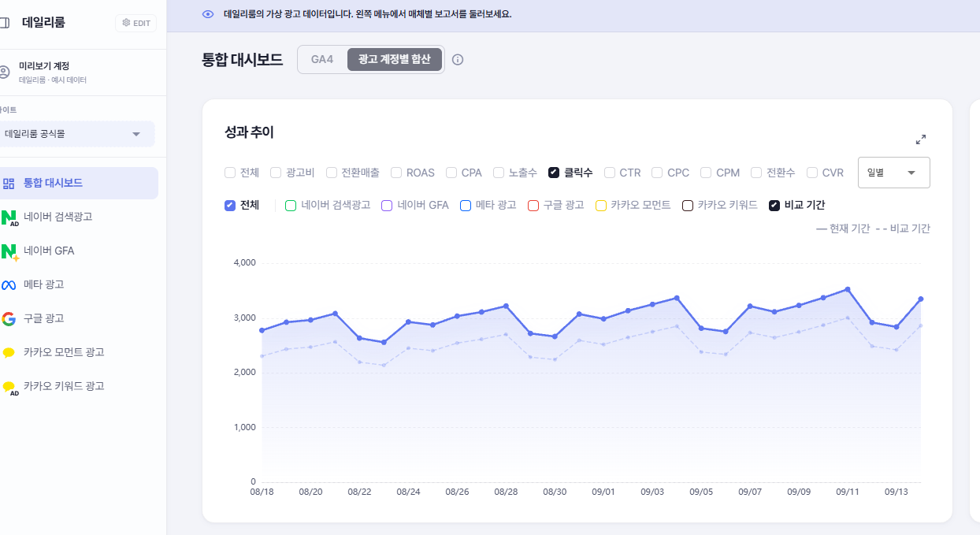The image size is (980, 535).
Task: Click the Meta infinity logo icon
Action: (x=9, y=285)
